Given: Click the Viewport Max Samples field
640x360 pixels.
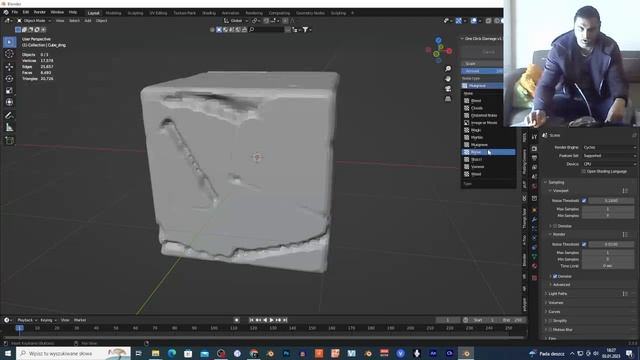Looking at the screenshot, I should click(x=608, y=209).
